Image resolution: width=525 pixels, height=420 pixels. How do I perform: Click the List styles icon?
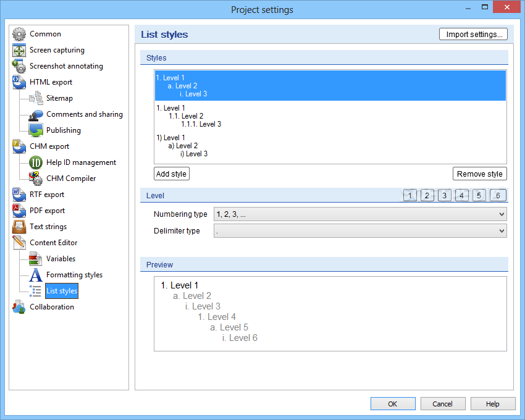coord(36,291)
